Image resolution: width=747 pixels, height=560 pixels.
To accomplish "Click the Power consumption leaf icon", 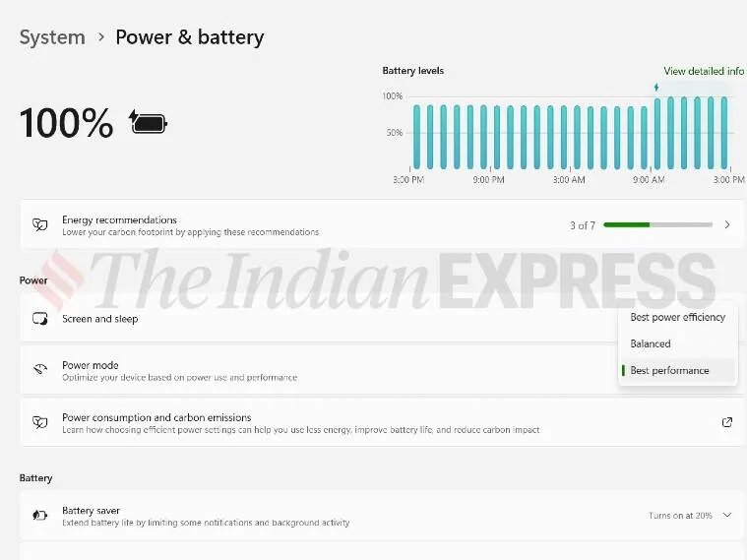I will [39, 422].
